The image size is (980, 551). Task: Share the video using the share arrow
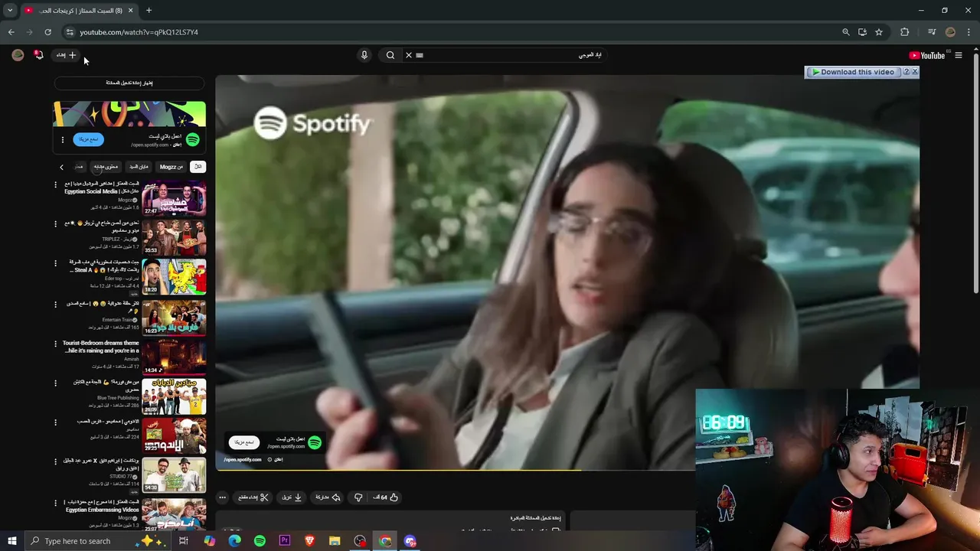[328, 497]
